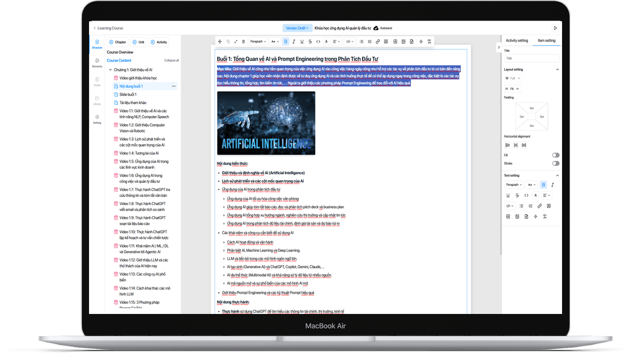Screen dimensions: 644x357
Task: Enable the Fill toggle
Action: [556, 155]
